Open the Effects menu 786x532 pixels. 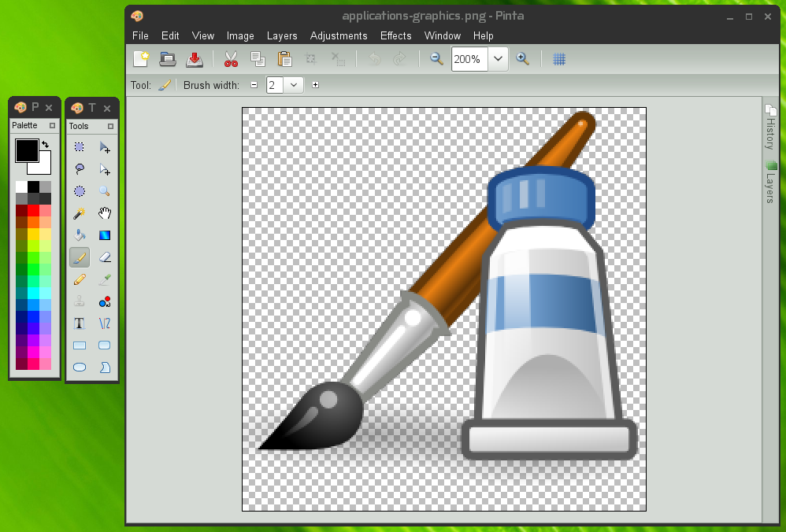tap(395, 35)
